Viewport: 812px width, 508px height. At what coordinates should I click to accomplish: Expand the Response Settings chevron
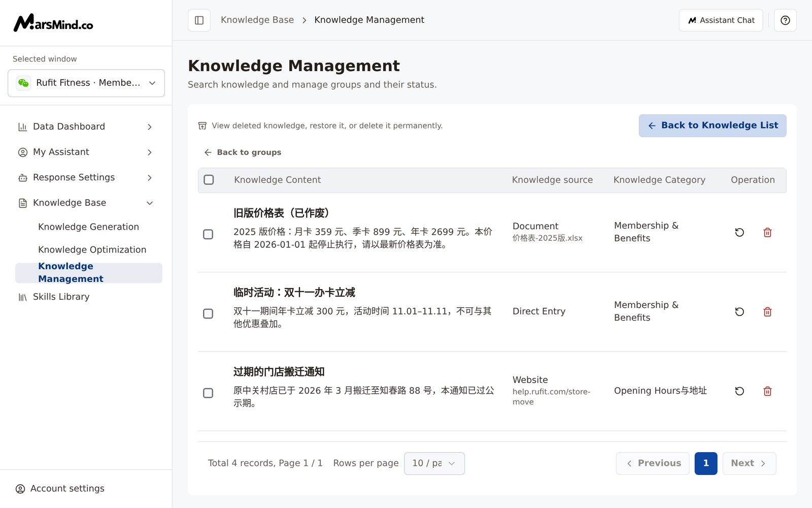tap(150, 177)
